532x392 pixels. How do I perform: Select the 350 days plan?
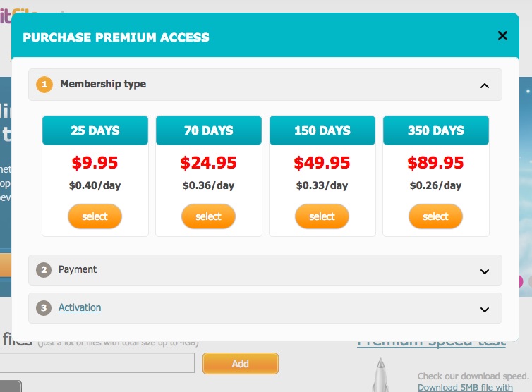point(435,216)
